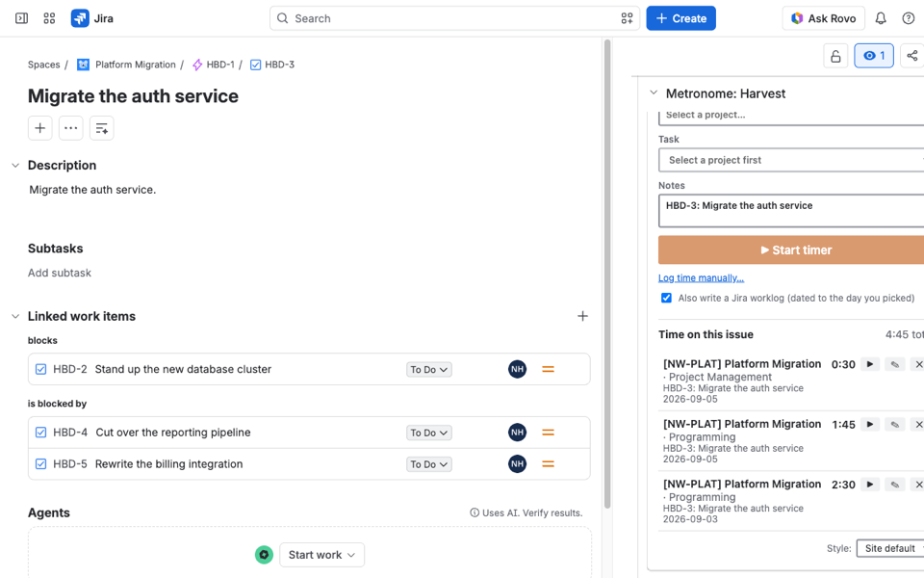Click the Search field
Screen dimensions: 924x578
(454, 18)
